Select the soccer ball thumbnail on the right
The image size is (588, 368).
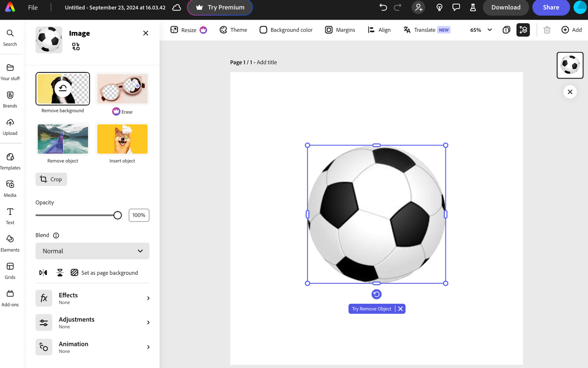(x=570, y=65)
